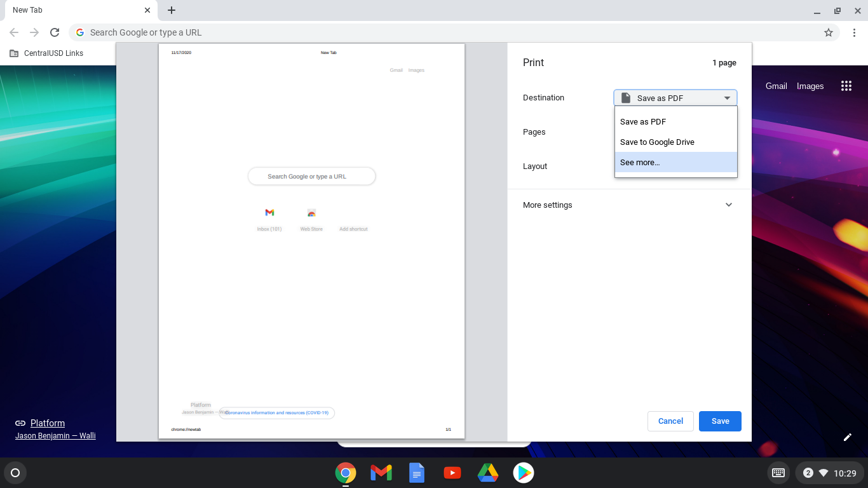Open the notification count badge

tap(808, 473)
